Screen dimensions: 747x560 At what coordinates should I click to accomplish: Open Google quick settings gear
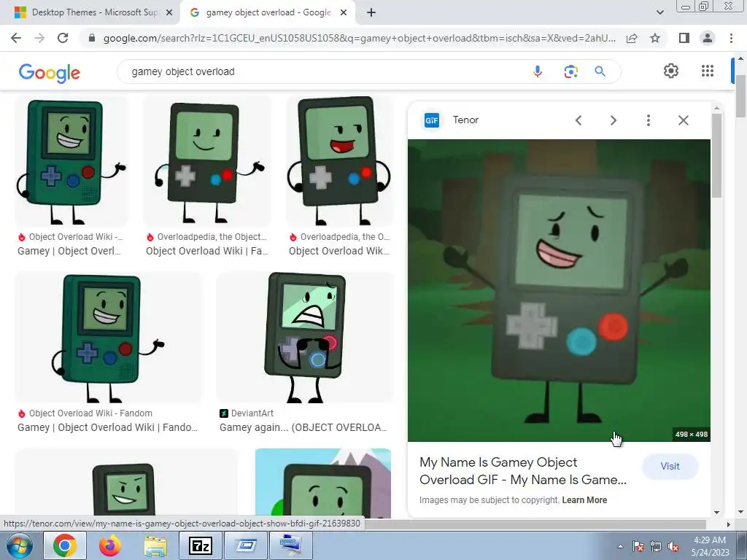[x=671, y=71]
